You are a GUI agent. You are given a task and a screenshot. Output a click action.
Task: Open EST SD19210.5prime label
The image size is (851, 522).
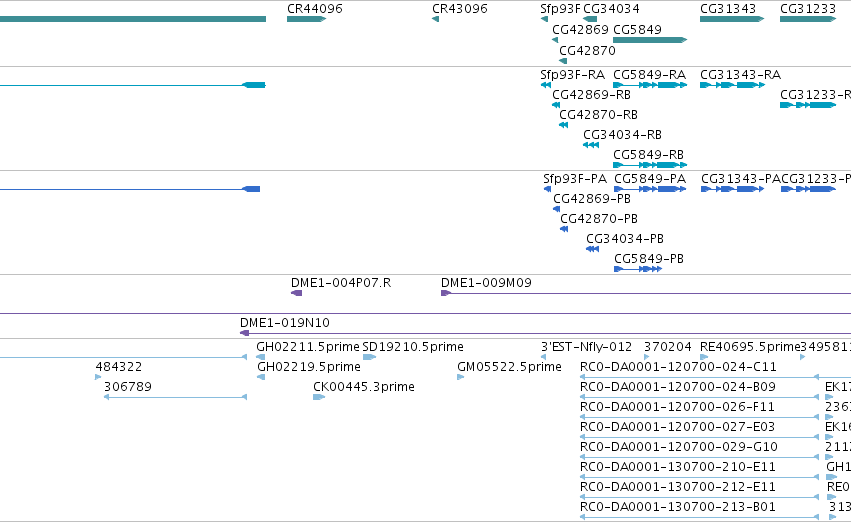[x=413, y=347]
